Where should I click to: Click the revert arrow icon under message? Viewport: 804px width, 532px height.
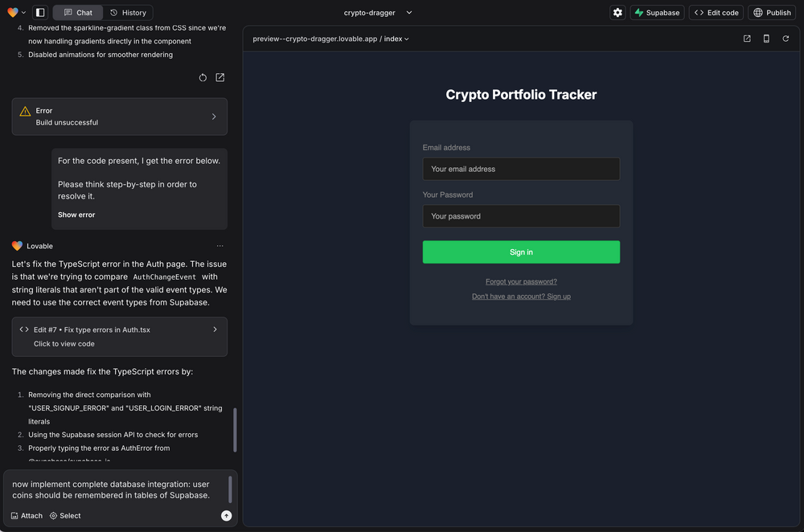click(x=203, y=78)
